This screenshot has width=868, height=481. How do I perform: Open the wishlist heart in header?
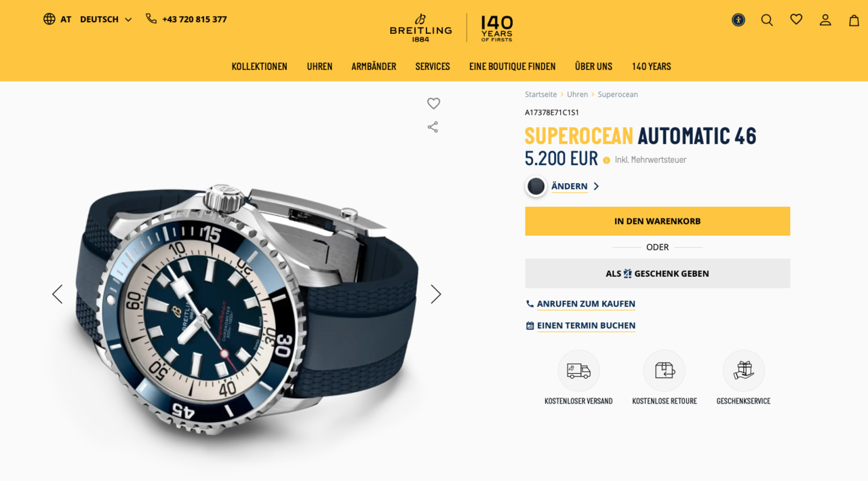pos(796,20)
